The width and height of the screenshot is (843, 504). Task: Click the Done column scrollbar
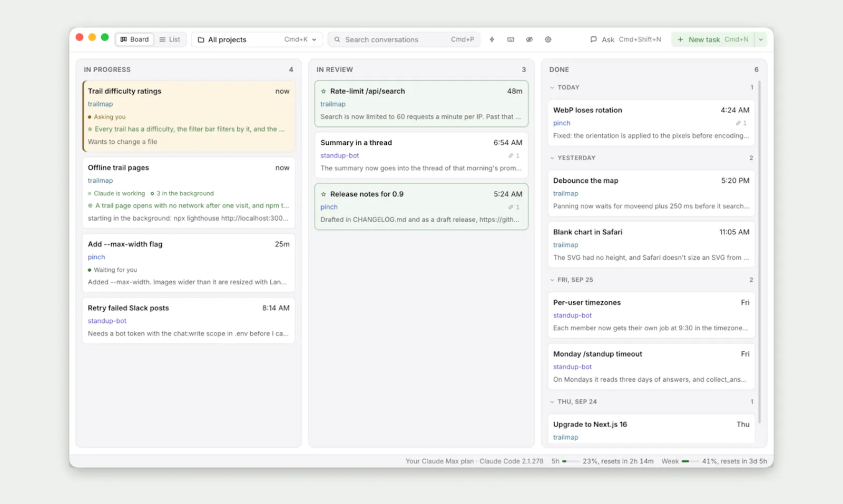(x=759, y=252)
